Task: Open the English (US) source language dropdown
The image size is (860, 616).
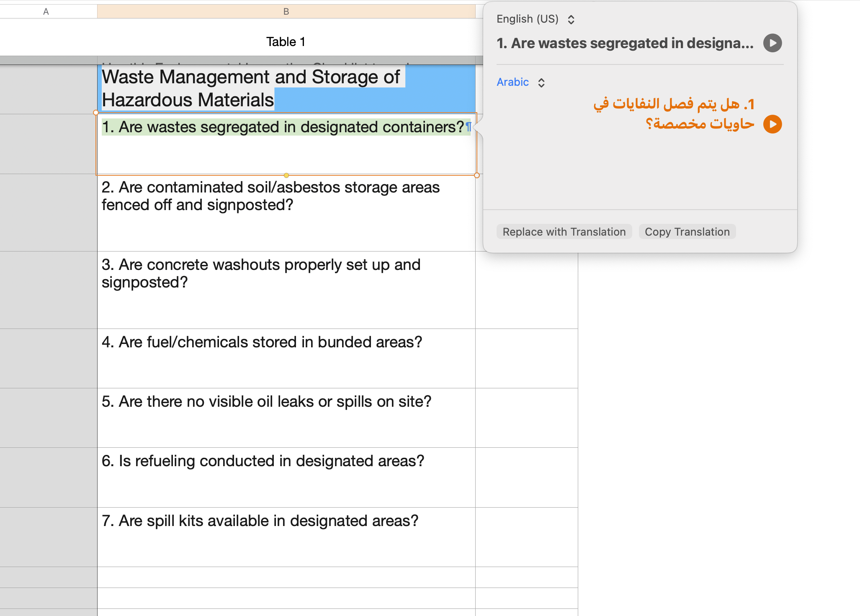Action: coord(535,19)
